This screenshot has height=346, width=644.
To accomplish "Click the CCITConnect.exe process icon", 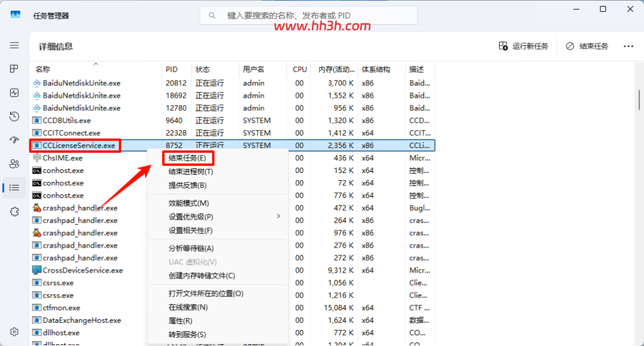I will click(36, 132).
